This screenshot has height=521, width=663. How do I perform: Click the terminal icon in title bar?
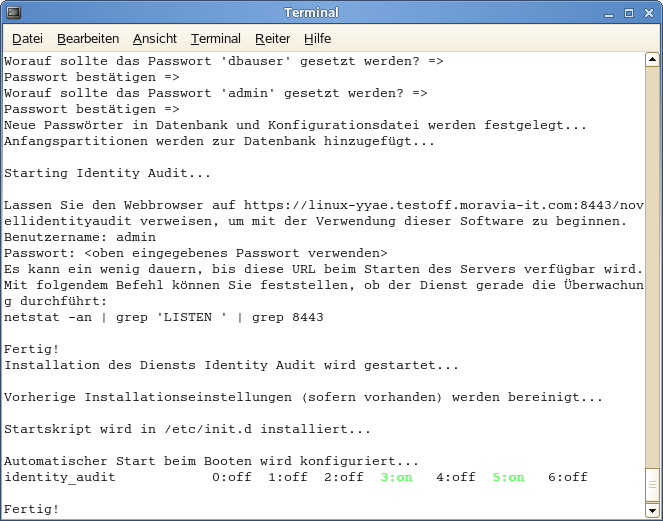(14, 13)
